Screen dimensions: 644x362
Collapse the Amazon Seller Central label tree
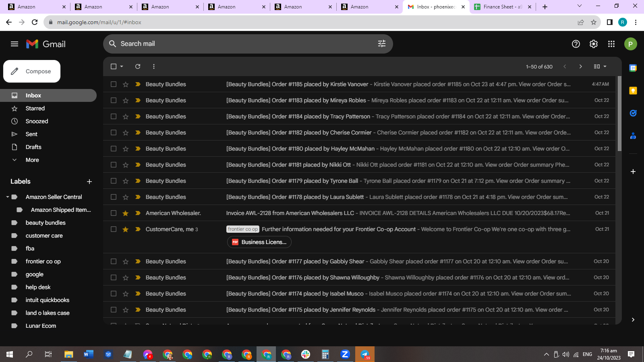coord(7,197)
